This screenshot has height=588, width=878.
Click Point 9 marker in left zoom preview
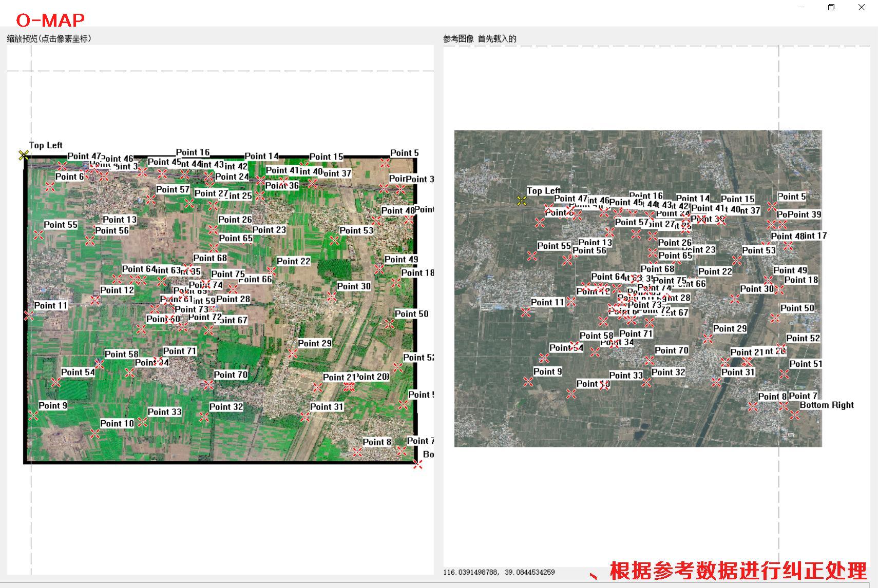click(x=33, y=416)
